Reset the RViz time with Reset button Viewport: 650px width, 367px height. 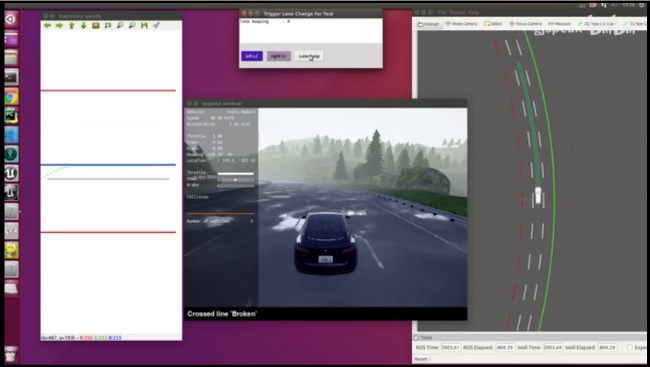(421, 359)
